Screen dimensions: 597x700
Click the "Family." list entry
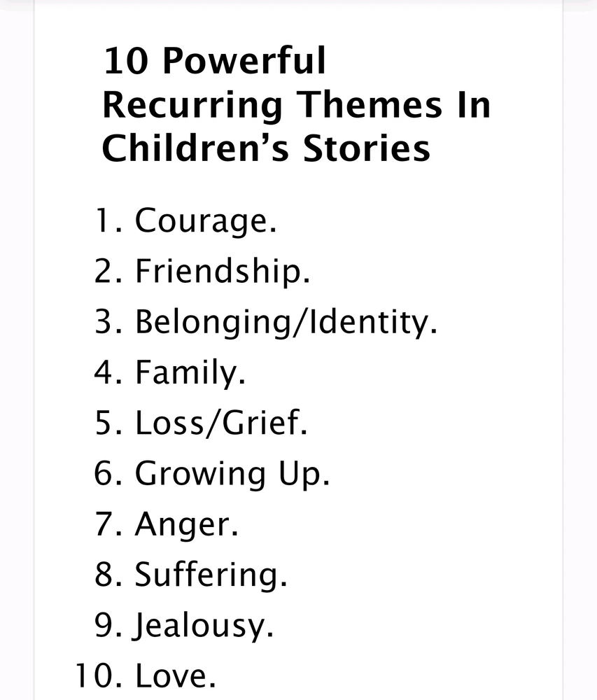pyautogui.click(x=190, y=372)
